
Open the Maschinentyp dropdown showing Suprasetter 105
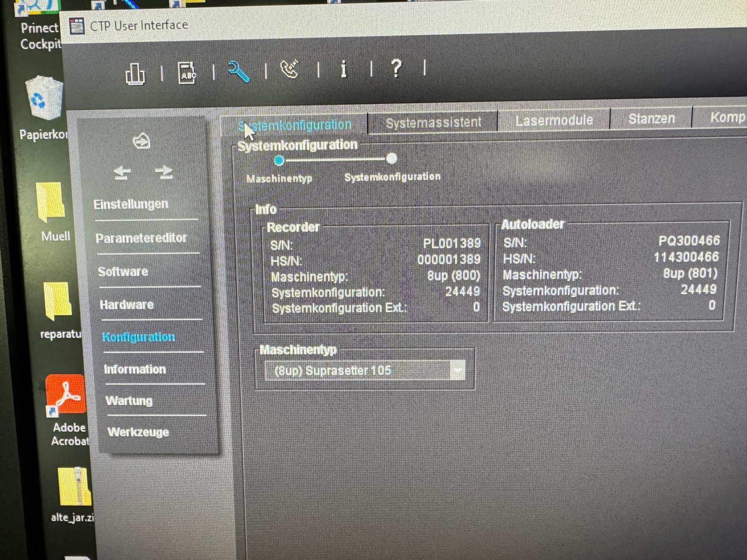[458, 370]
